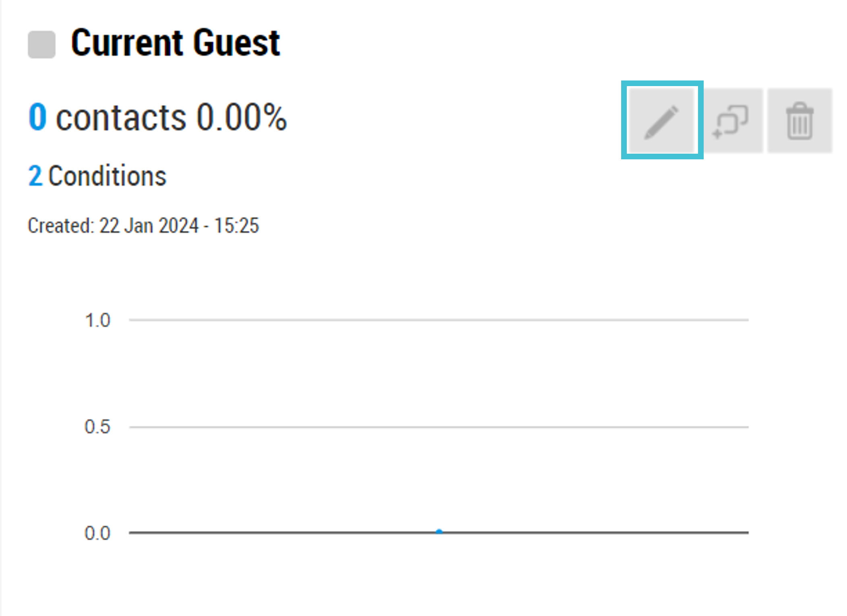Click the dark chart baseline at 0.0
847x616 pixels.
coord(439,533)
